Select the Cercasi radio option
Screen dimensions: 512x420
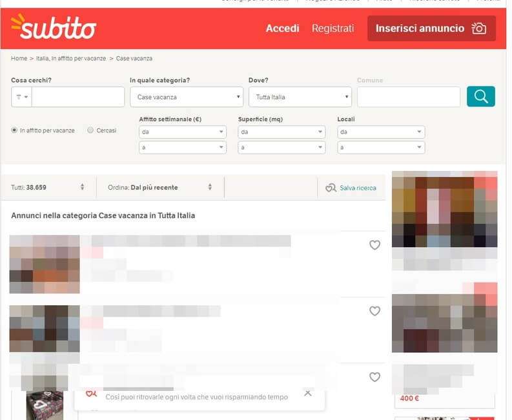point(90,130)
